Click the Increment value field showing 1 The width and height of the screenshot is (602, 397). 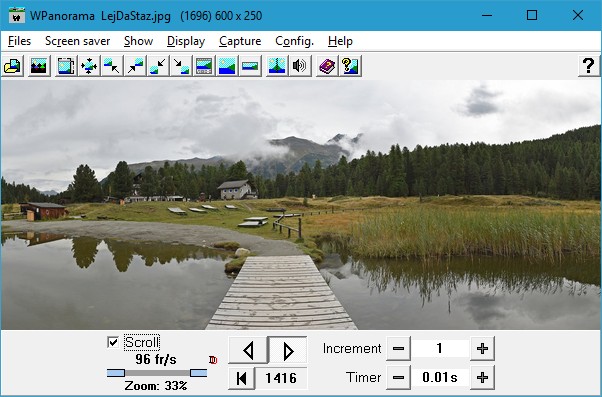(x=440, y=349)
